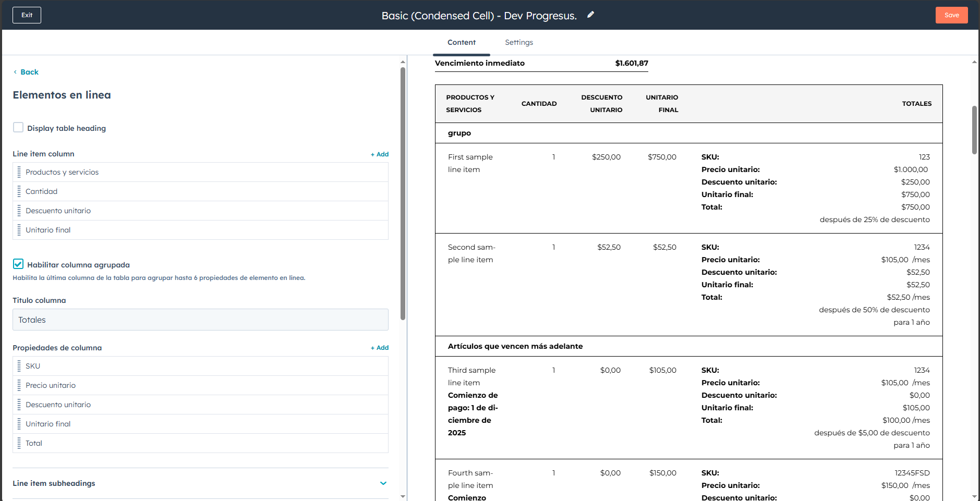
Task: Click the back chevron arrow icon
Action: (15, 72)
